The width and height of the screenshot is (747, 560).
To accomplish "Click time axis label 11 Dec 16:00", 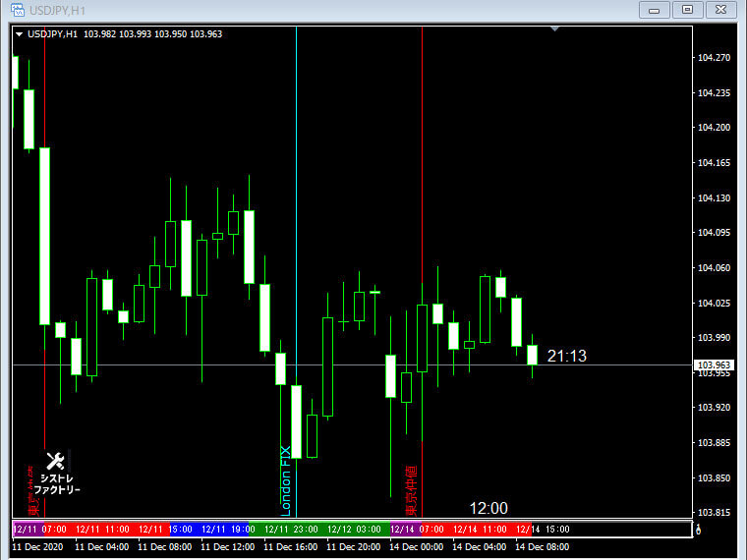I will (290, 546).
